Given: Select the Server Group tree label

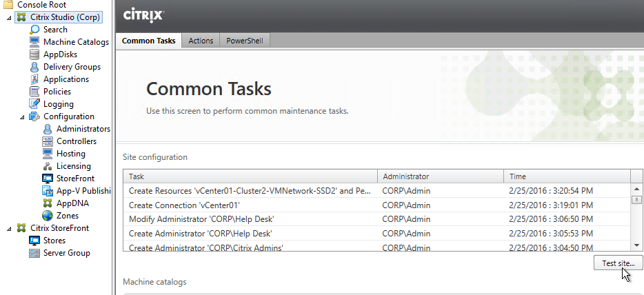Looking at the screenshot, I should point(66,253).
